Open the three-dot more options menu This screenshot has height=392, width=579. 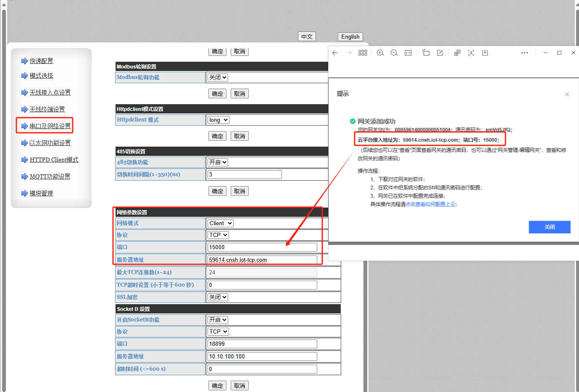(x=524, y=53)
